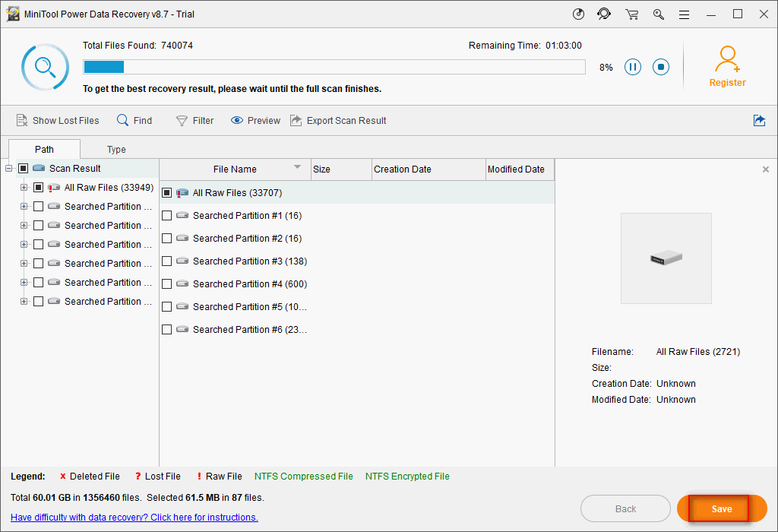Collapse the Scan Result tree node
Image resolution: width=778 pixels, height=532 pixels.
[9, 169]
